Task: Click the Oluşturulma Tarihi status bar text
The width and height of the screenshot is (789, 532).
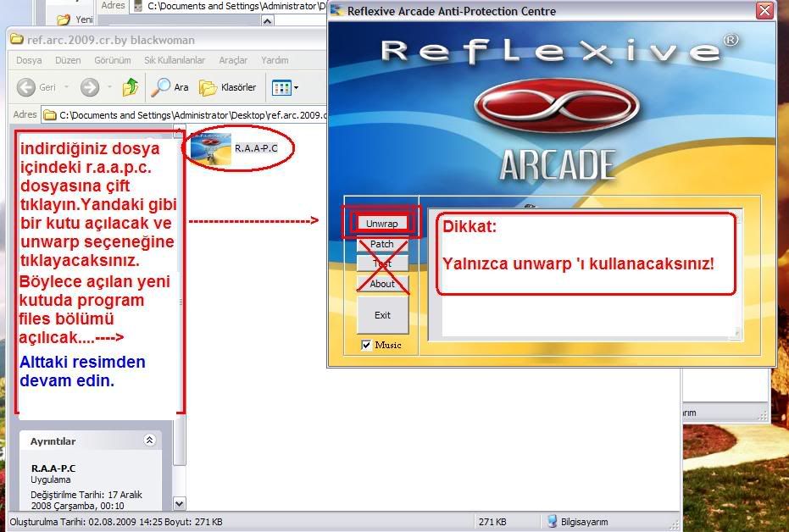Action: point(116,522)
